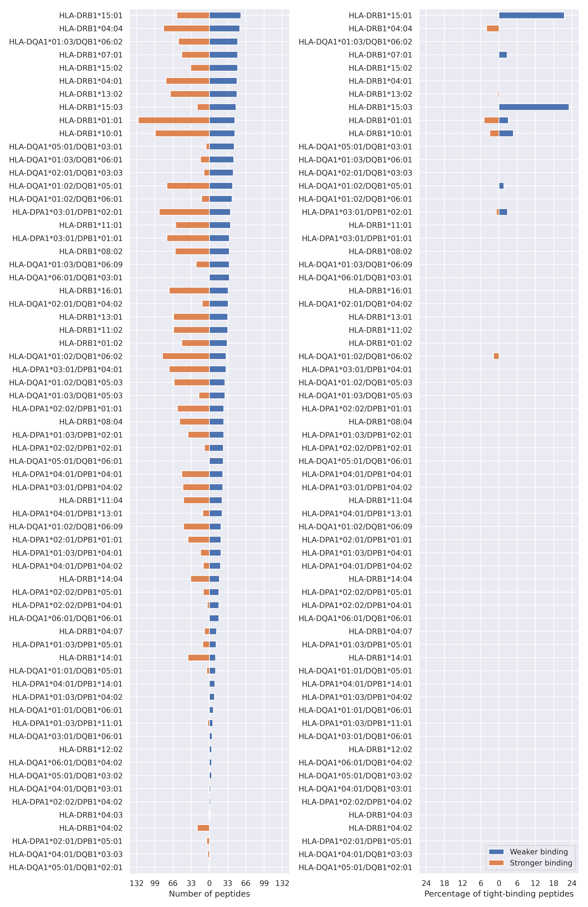Click the blue Weaker binding legend swatch
Image resolution: width=588 pixels, height=907 pixels.
click(x=496, y=852)
